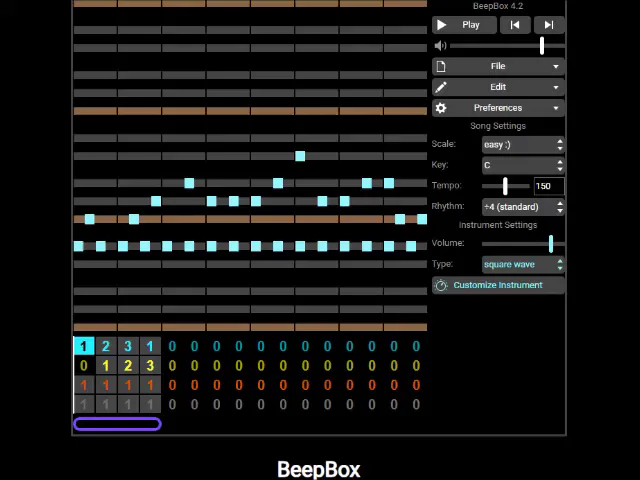Viewport: 640px width, 480px height.
Task: Select cyan channel empty pattern in bar five
Action: point(172,346)
